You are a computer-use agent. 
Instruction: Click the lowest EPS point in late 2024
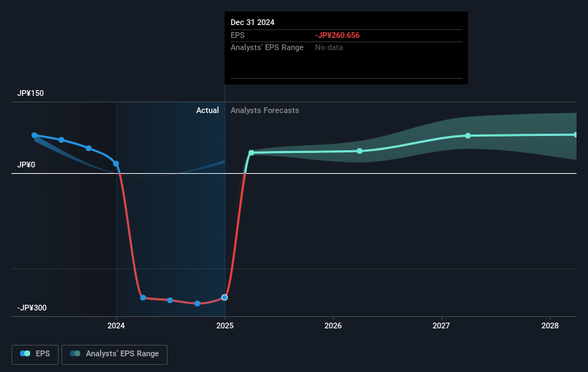coord(197,303)
